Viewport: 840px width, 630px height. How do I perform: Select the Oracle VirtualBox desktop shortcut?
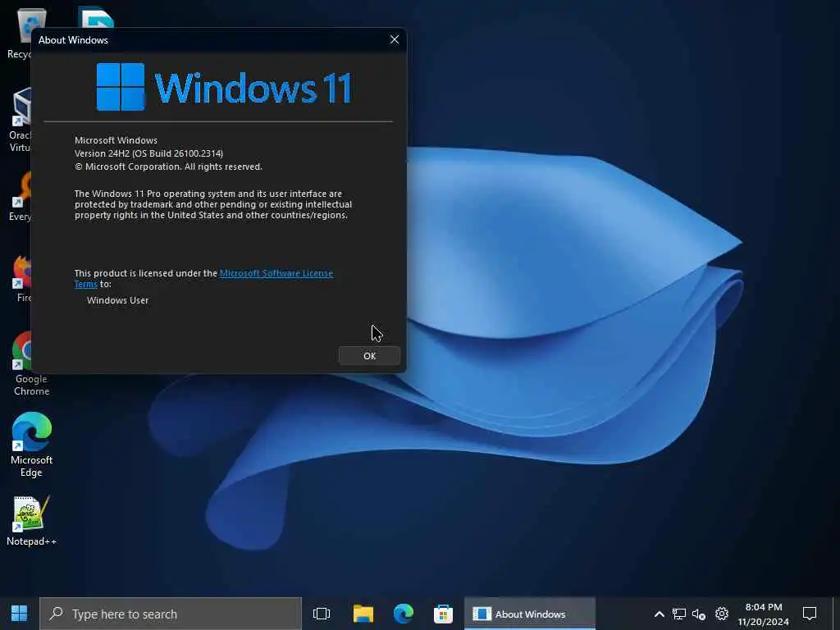tap(20, 120)
